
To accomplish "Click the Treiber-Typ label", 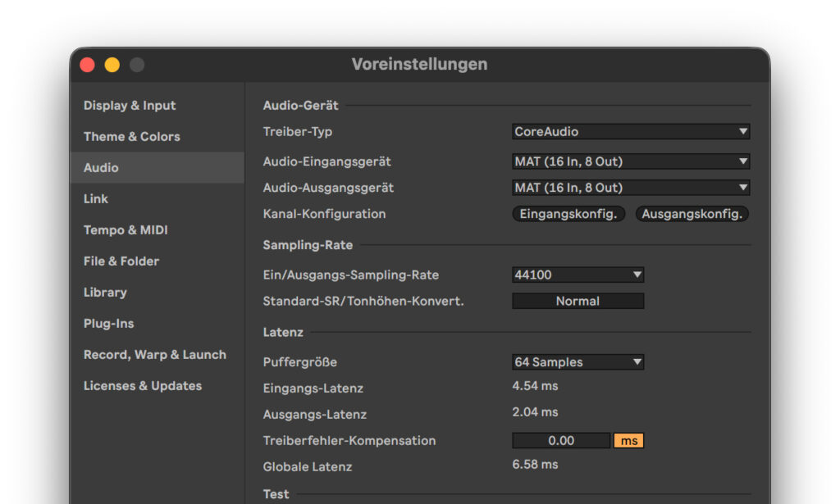I will tap(297, 132).
